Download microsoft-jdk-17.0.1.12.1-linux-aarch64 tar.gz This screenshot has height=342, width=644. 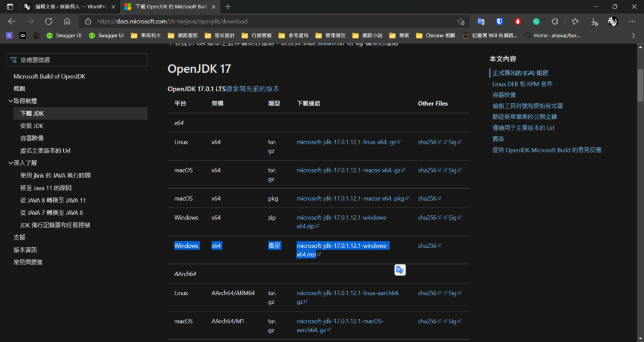coord(348,297)
